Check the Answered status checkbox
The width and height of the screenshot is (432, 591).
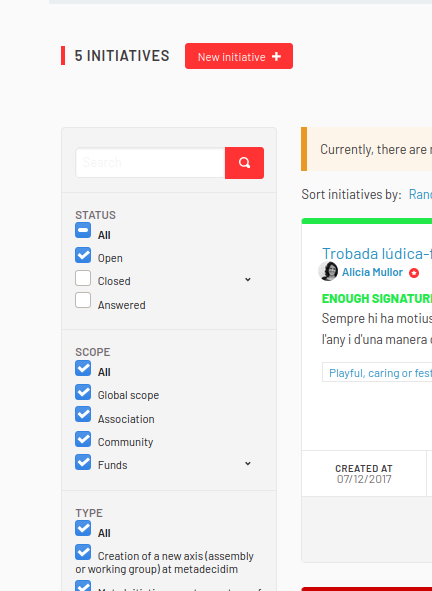83,300
